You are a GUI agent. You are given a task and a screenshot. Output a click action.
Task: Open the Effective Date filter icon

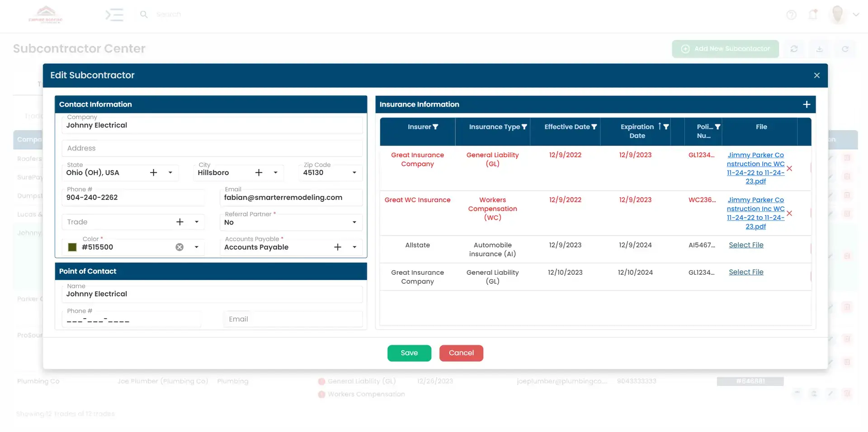(594, 127)
